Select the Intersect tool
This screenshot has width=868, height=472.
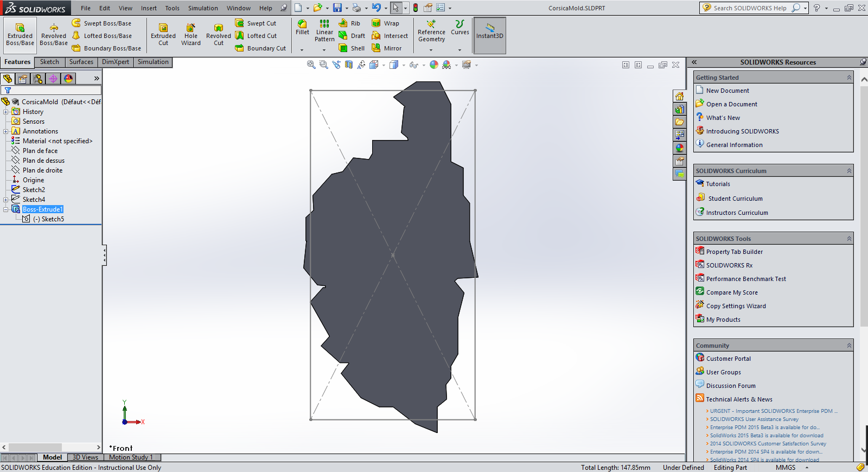pos(390,36)
